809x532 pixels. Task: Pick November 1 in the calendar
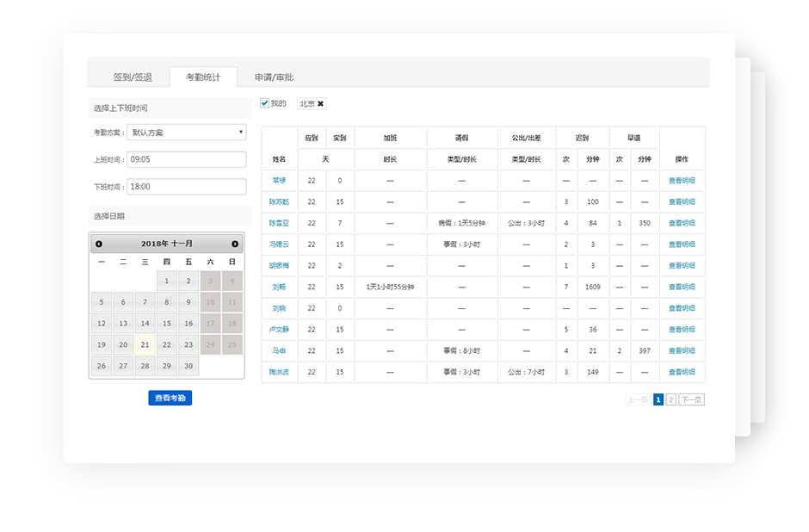click(167, 281)
